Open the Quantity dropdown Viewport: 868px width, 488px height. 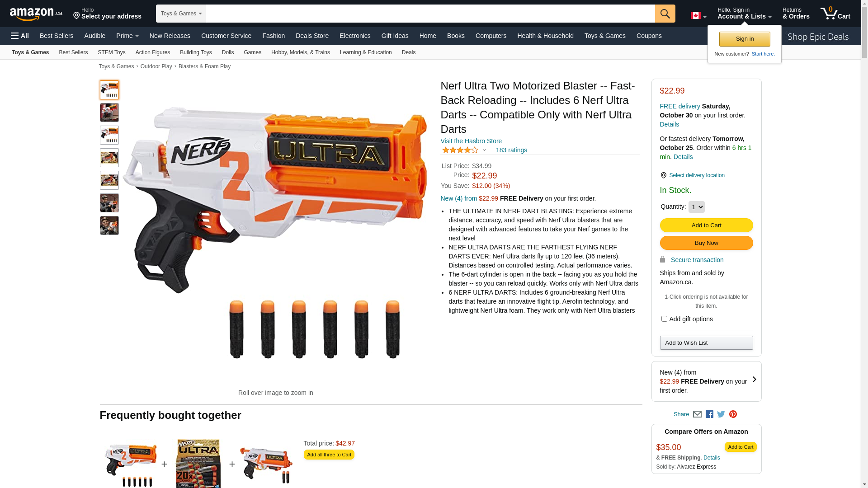696,207
